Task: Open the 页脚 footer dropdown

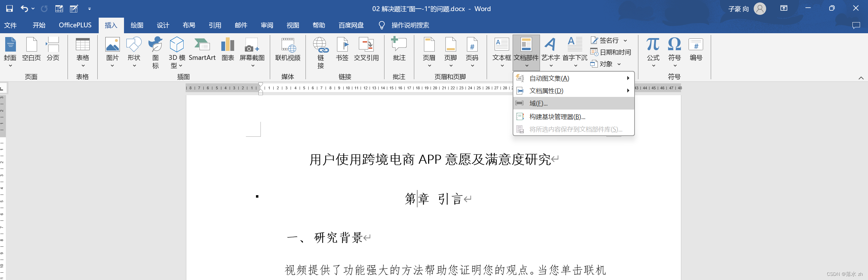Action: coord(451,52)
